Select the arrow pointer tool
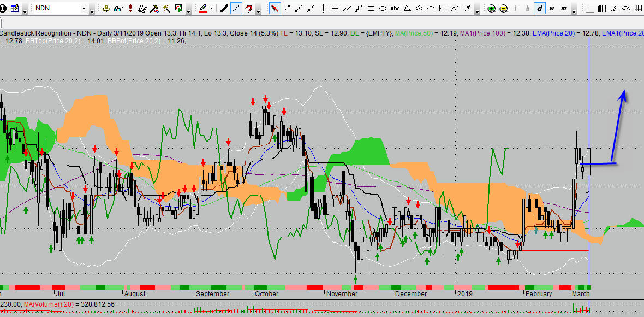The height and width of the screenshot is (317, 644). [x=276, y=8]
